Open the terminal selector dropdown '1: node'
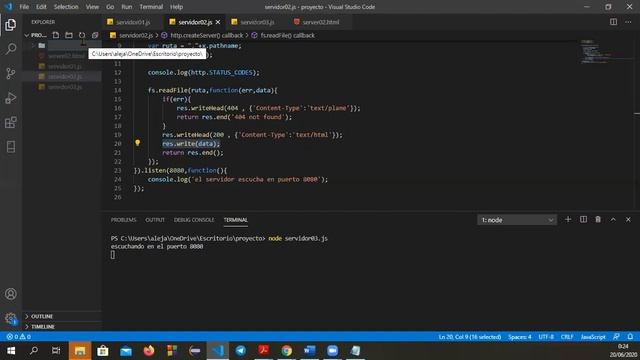640x360 pixels. [x=517, y=220]
